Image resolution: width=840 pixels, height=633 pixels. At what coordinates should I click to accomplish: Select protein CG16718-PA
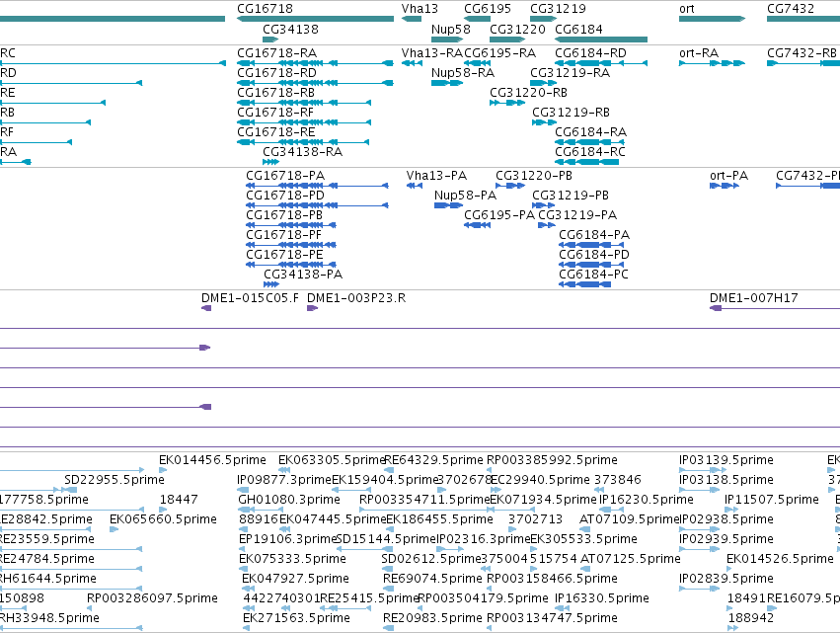(x=285, y=176)
